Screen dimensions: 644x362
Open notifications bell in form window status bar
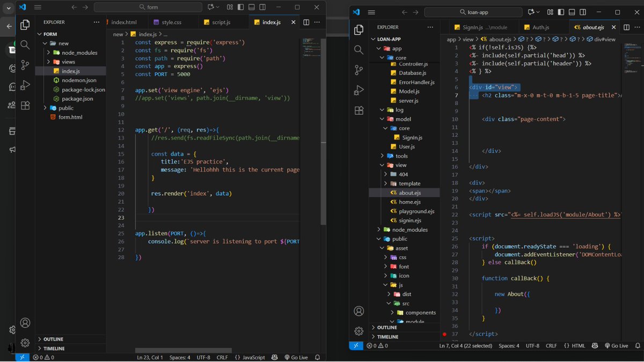pyautogui.click(x=317, y=357)
